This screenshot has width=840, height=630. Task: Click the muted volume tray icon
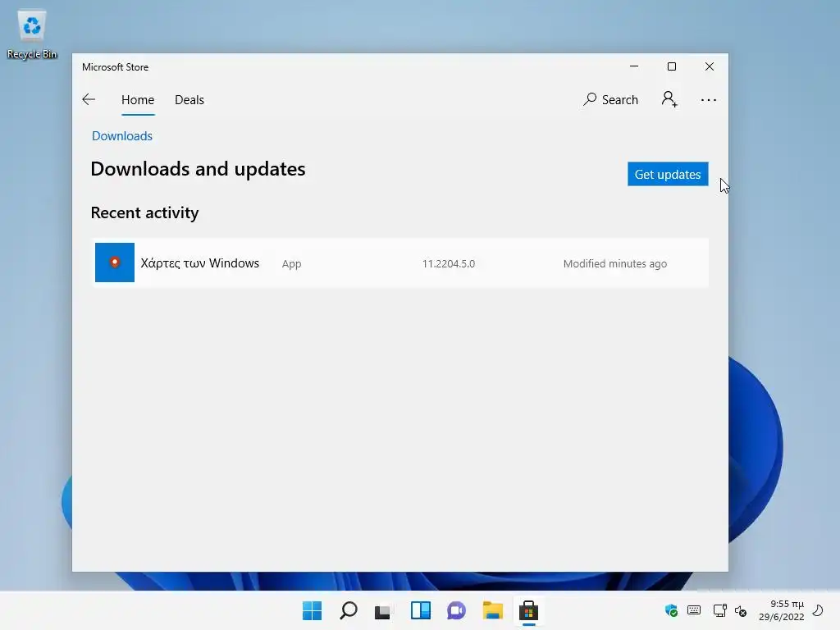coord(741,610)
